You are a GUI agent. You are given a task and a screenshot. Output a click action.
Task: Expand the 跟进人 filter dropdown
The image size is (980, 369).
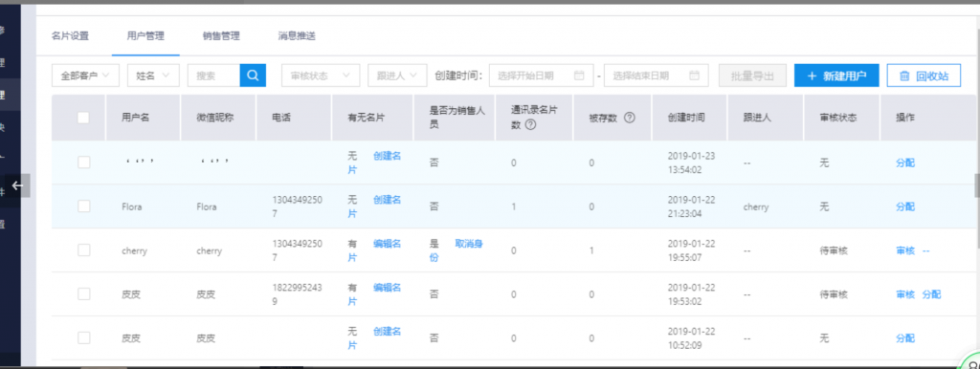point(397,76)
